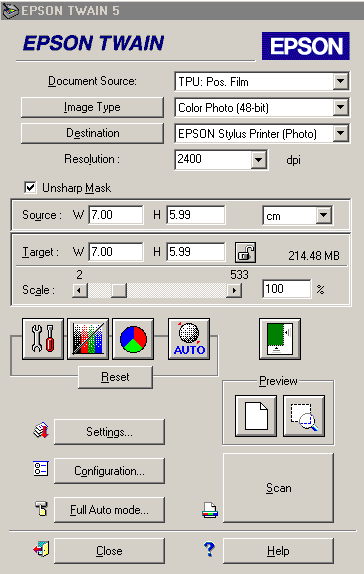Click the Close button
The image size is (364, 574).
[x=109, y=551]
